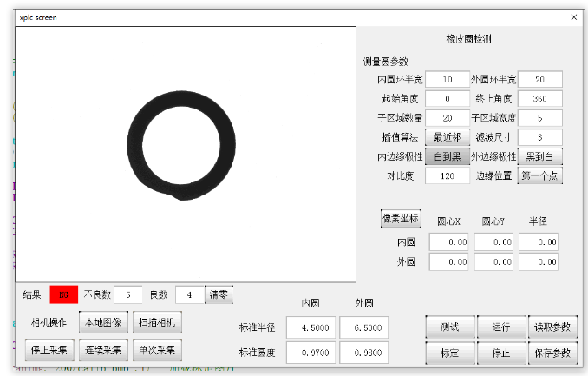Click the 内圆 圆心X value field
This screenshot has height=376, width=588.
[x=449, y=242]
